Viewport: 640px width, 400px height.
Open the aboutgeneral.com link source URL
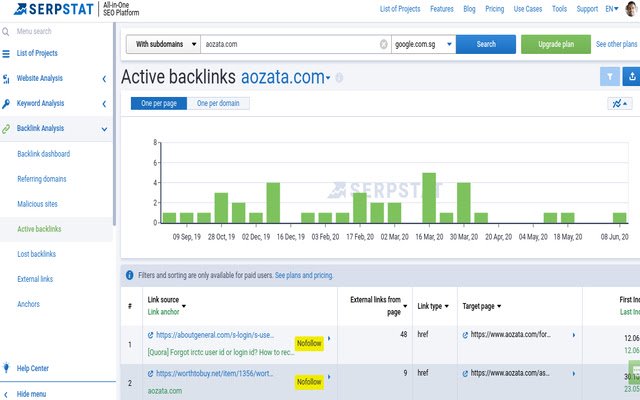(215, 335)
